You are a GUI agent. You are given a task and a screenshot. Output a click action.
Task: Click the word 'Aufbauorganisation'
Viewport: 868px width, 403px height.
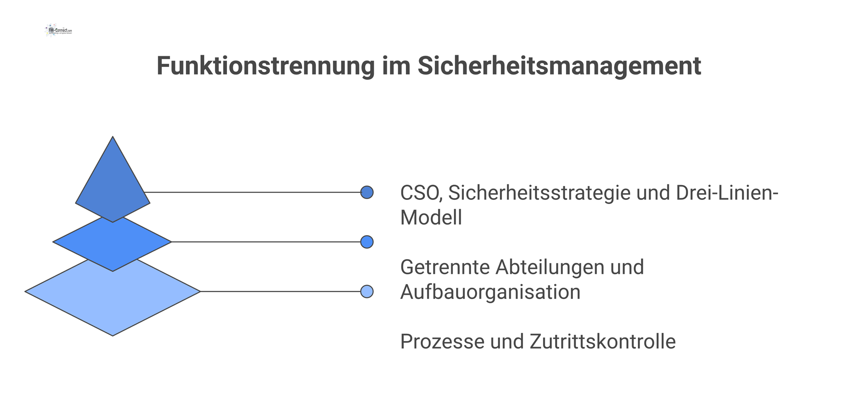pyautogui.click(x=491, y=293)
